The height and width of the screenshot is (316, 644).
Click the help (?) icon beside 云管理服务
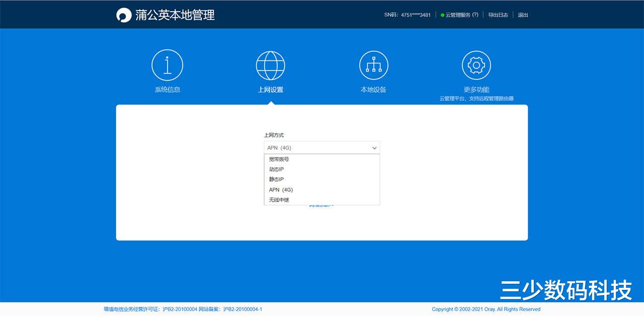[x=476, y=15]
